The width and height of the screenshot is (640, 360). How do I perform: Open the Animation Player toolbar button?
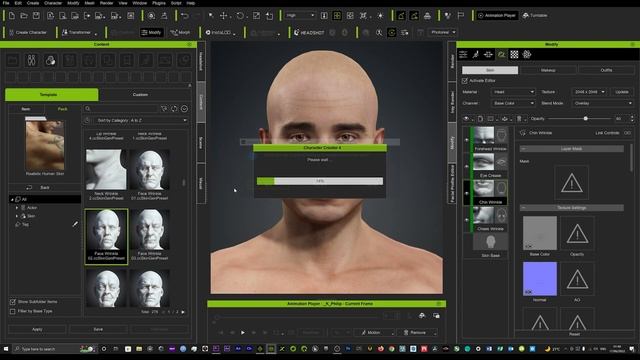click(497, 16)
